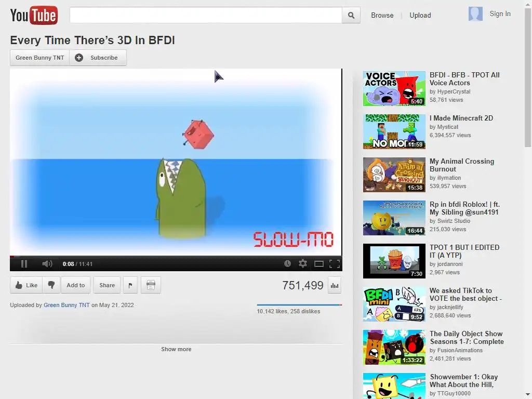
Task: Click Showvember 1: Okay What About title
Action: click(464, 380)
